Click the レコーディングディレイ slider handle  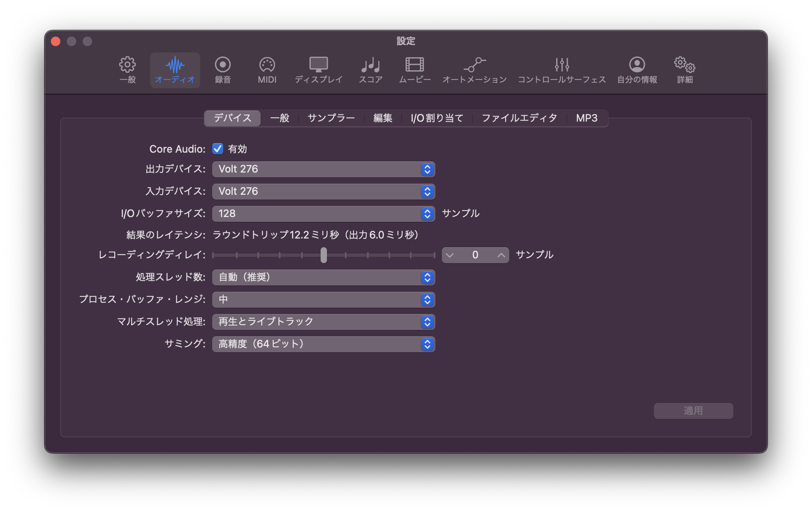[324, 255]
